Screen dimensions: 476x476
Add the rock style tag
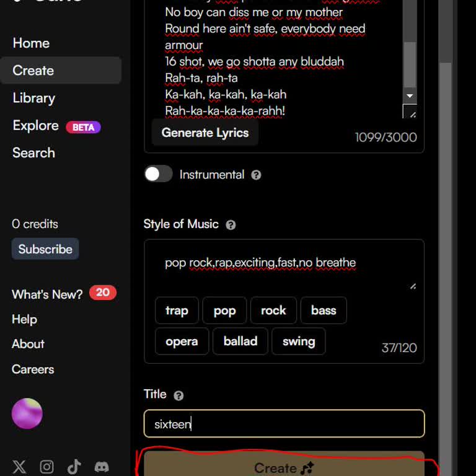pos(273,311)
